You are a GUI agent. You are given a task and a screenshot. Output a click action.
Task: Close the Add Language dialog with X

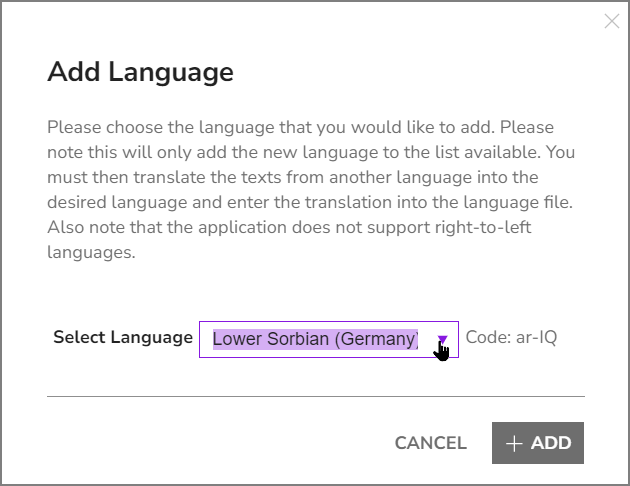pos(612,21)
